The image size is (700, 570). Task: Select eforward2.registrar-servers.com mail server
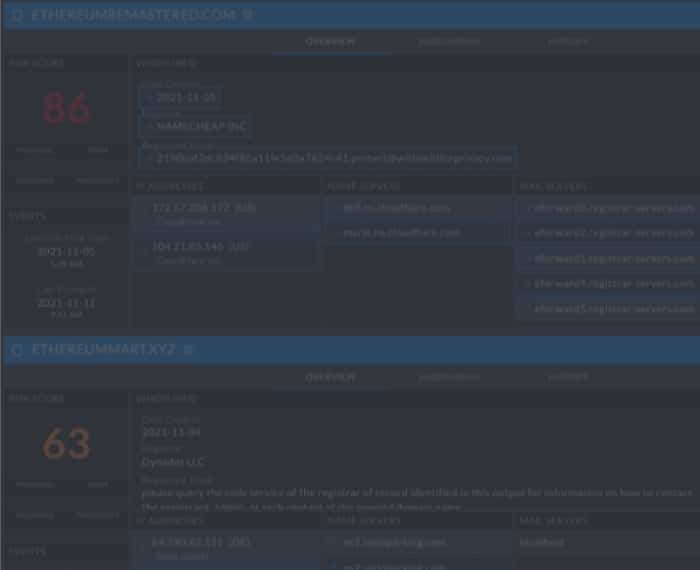pos(614,233)
